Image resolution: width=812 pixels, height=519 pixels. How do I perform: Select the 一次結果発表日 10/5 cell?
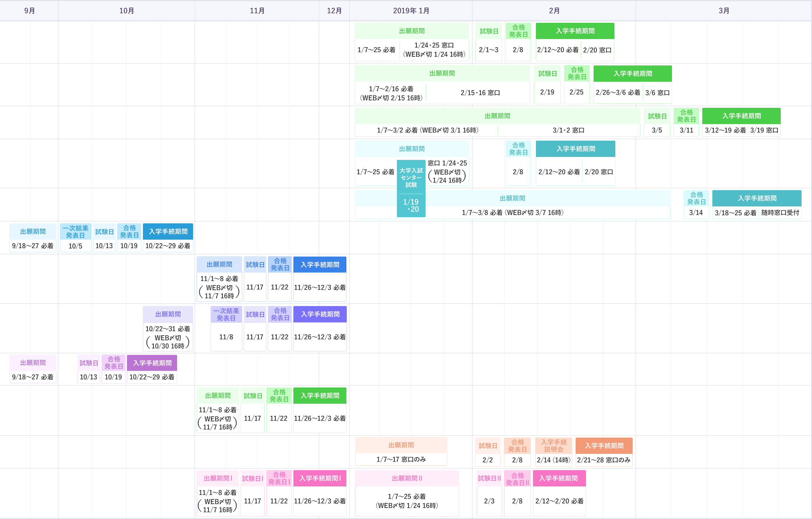75,246
